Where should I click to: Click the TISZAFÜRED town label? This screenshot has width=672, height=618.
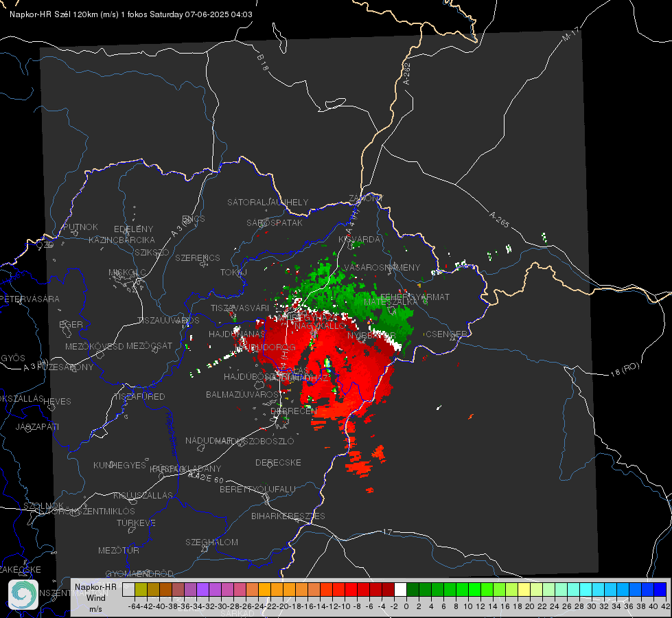(139, 397)
